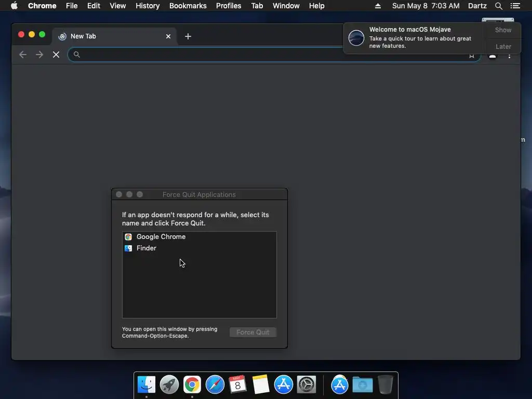532x399 pixels.
Task: Open the Chrome application menu
Action: tap(42, 6)
